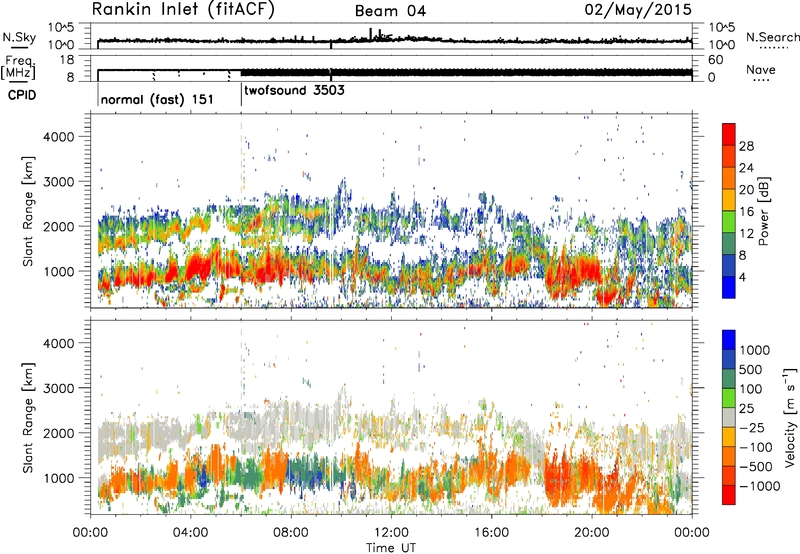Viewport: 800px width, 554px height.
Task: Click the 12 dB value on power colorbar
Action: pos(746,234)
